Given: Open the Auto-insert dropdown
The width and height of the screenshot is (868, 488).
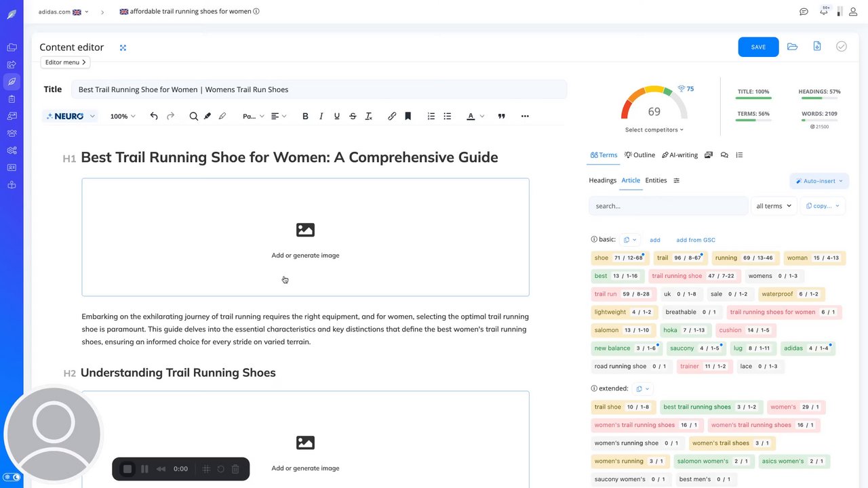Looking at the screenshot, I should tap(819, 181).
